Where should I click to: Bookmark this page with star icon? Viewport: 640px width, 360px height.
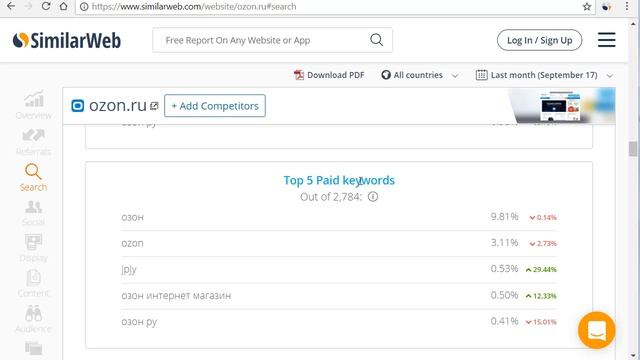click(x=587, y=7)
